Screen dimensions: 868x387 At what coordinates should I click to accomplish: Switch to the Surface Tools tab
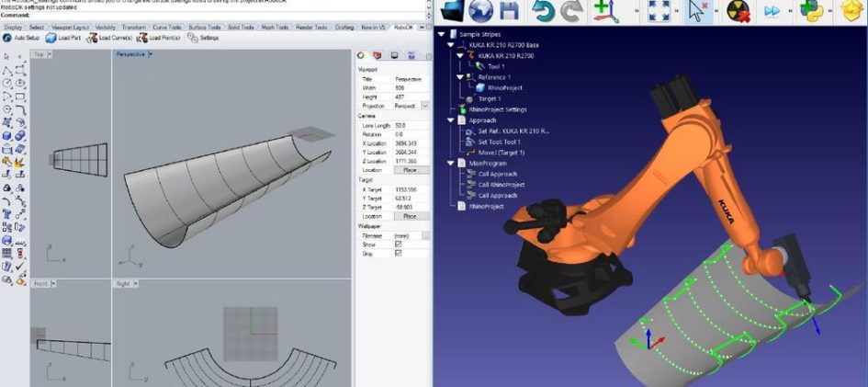[x=204, y=28]
